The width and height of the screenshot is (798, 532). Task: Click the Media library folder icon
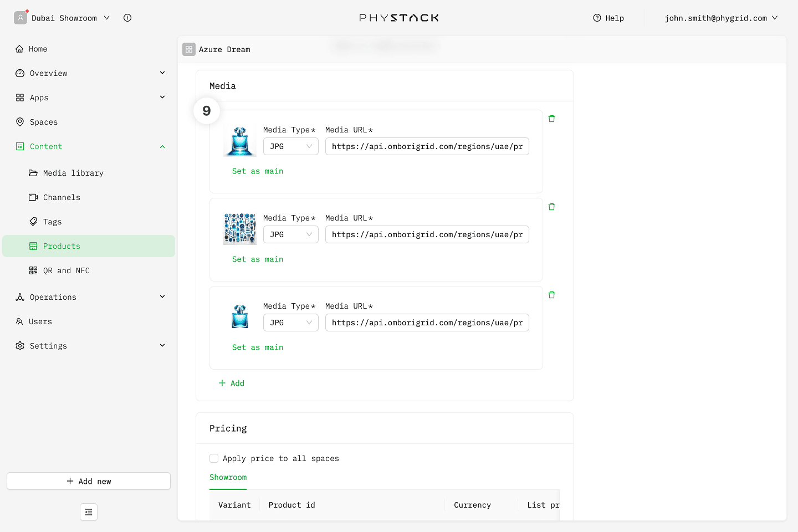tap(33, 173)
